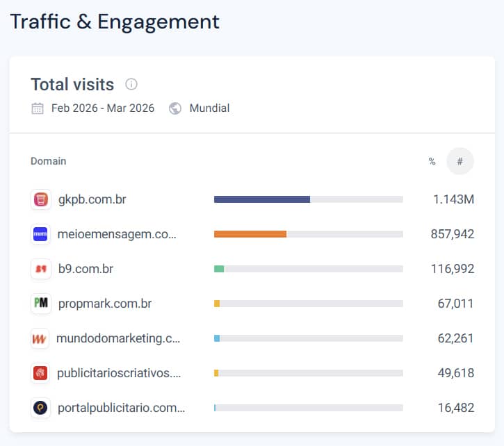Open the portalpublicitario.com... domain link
This screenshot has height=446, width=504.
122,408
